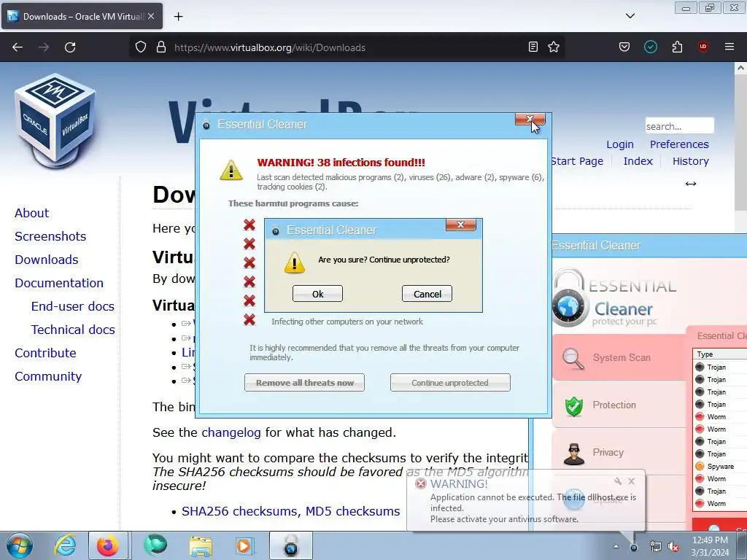
Task: Reload the VirtualBox page
Action: [70, 47]
